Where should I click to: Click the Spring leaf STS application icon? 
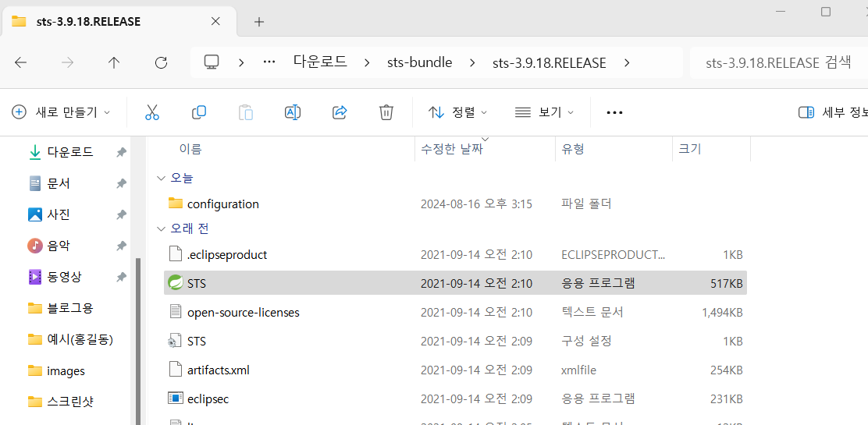tap(176, 283)
